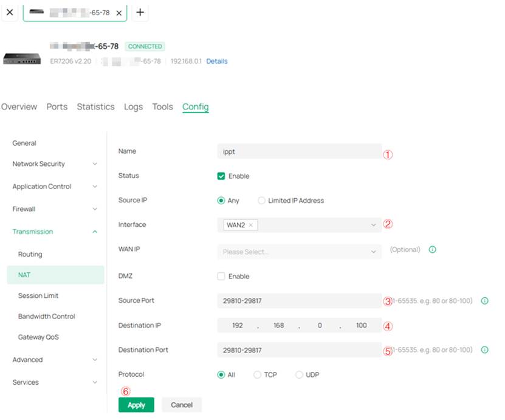The image size is (505, 420).
Task: Toggle the Status Enable checkbox
Action: [x=221, y=176]
